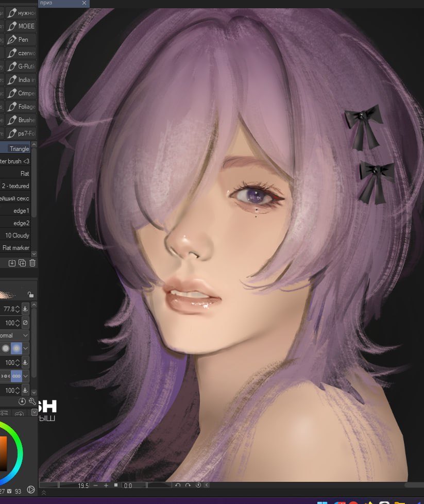424x504 pixels.
Task: Select the 'Flat marker' brush
Action: click(15, 248)
